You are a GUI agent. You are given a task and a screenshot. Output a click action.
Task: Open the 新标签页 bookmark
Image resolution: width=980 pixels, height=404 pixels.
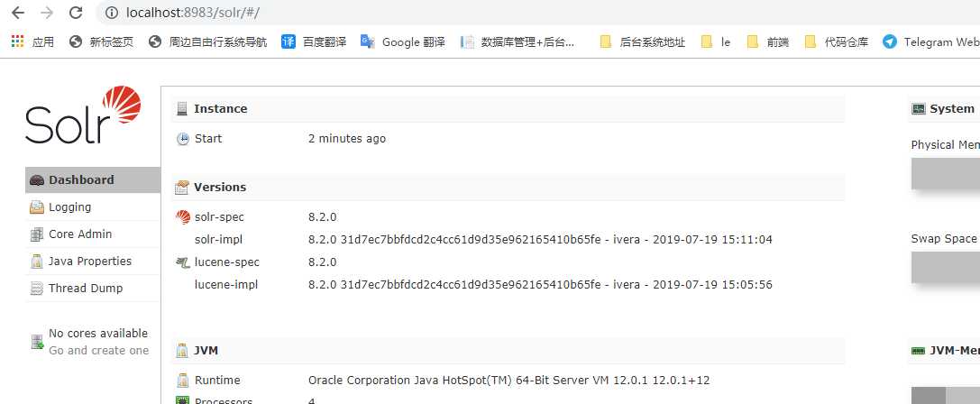pyautogui.click(x=101, y=41)
